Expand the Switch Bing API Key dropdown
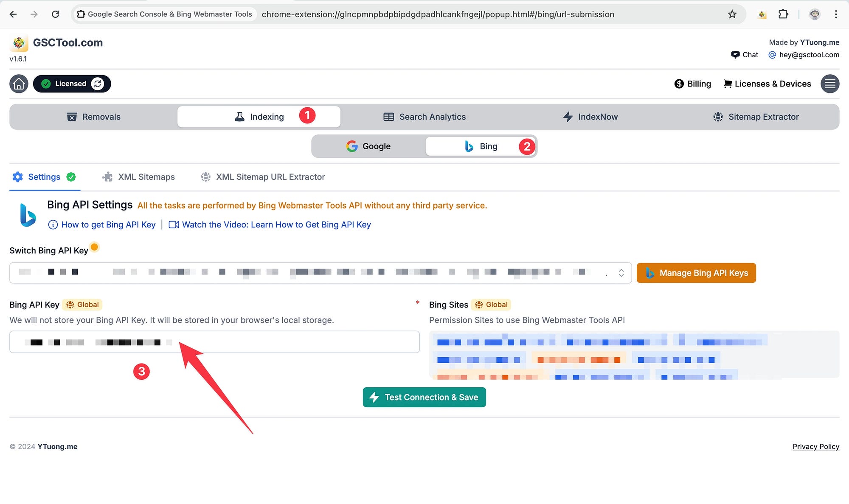 (621, 273)
